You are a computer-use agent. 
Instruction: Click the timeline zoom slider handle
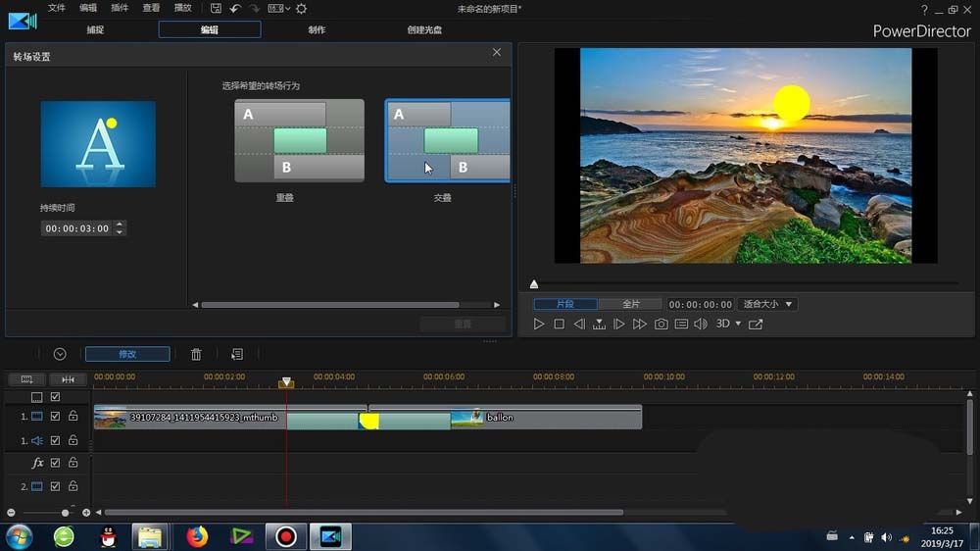pos(66,513)
